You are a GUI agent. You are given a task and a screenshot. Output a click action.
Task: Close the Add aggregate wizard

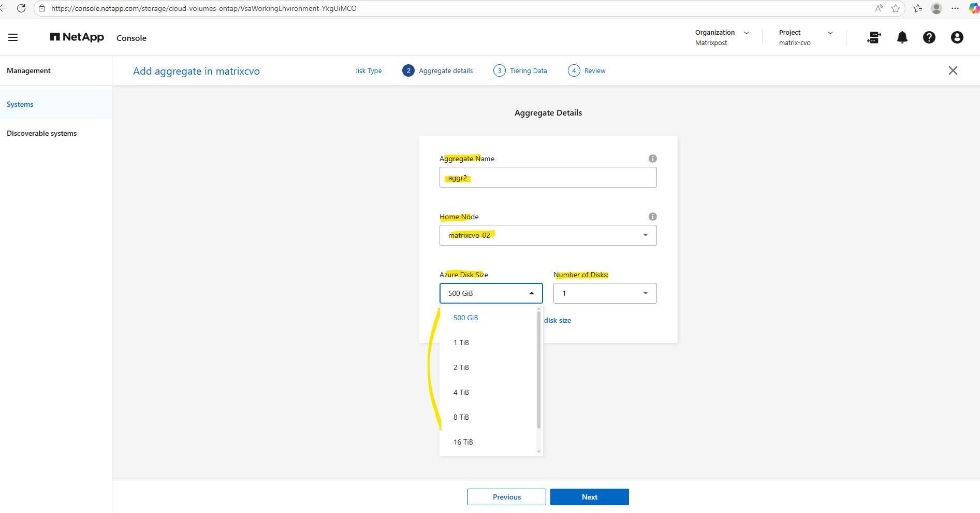tap(953, 70)
